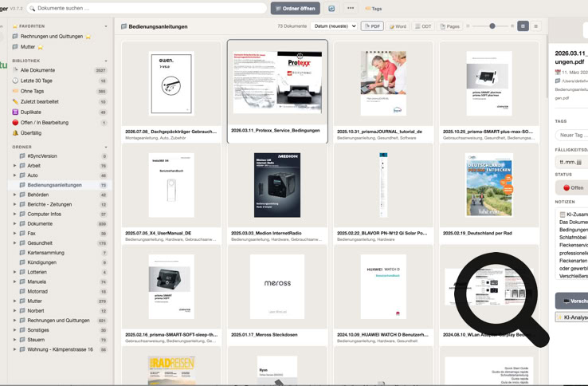588x386 pixels.
Task: Select Computer Infos folder
Action: pyautogui.click(x=60, y=214)
